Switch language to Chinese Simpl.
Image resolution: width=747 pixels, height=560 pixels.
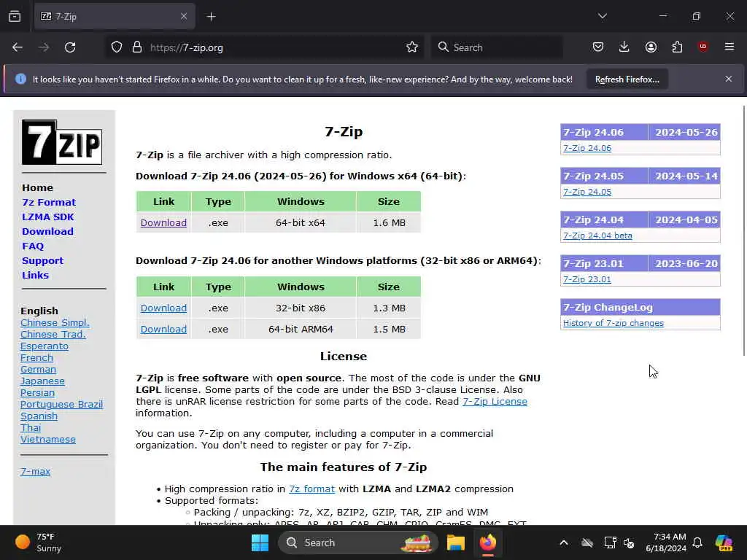click(x=55, y=323)
